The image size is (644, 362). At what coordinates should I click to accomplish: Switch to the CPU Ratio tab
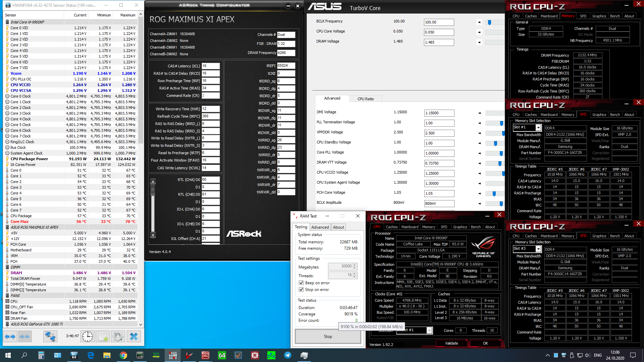pyautogui.click(x=365, y=99)
